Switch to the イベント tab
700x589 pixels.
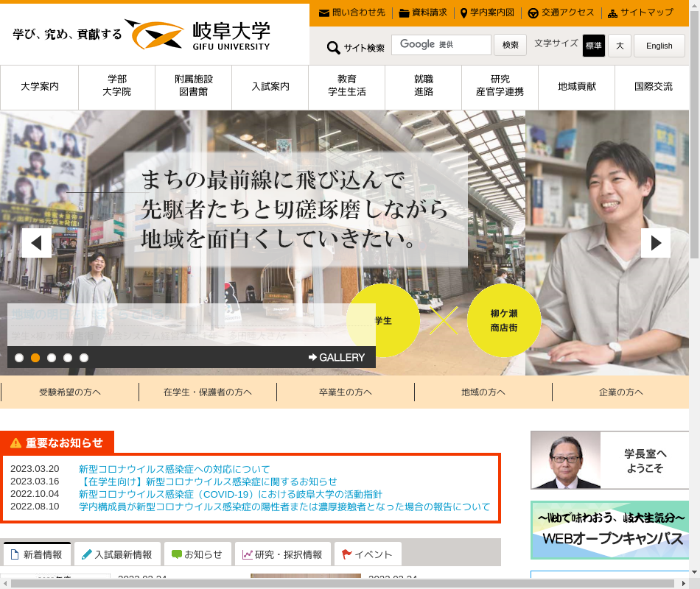(367, 554)
